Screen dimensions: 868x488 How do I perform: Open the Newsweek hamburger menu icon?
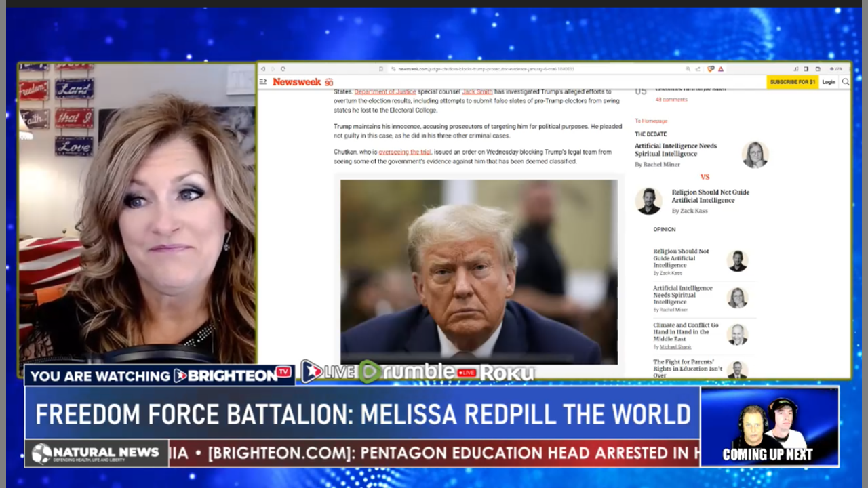tap(263, 82)
